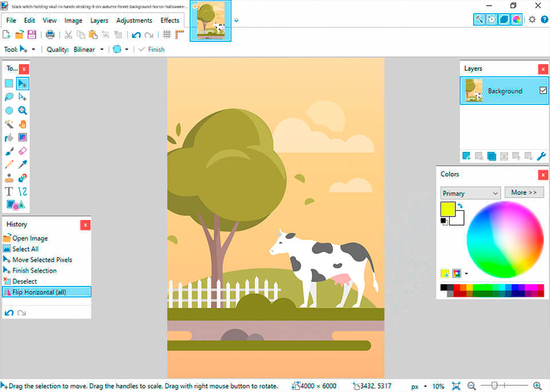
Task: Select the Eraser tool
Action: (23, 151)
